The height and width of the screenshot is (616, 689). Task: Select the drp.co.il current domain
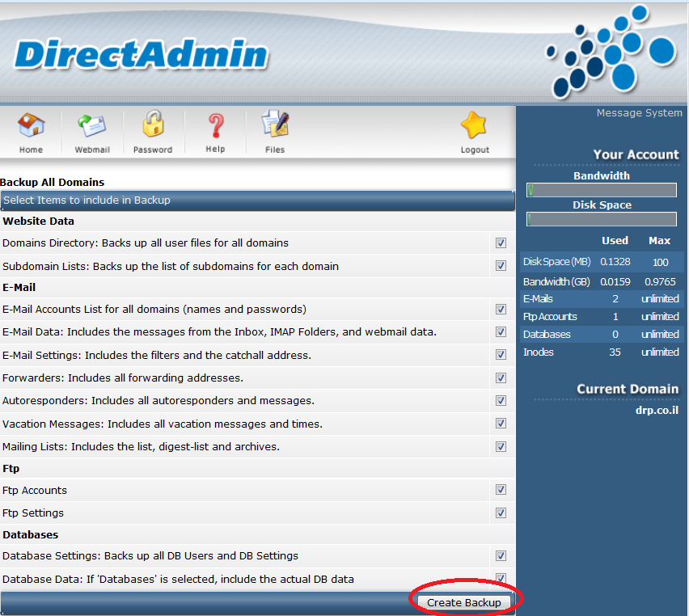(x=656, y=410)
